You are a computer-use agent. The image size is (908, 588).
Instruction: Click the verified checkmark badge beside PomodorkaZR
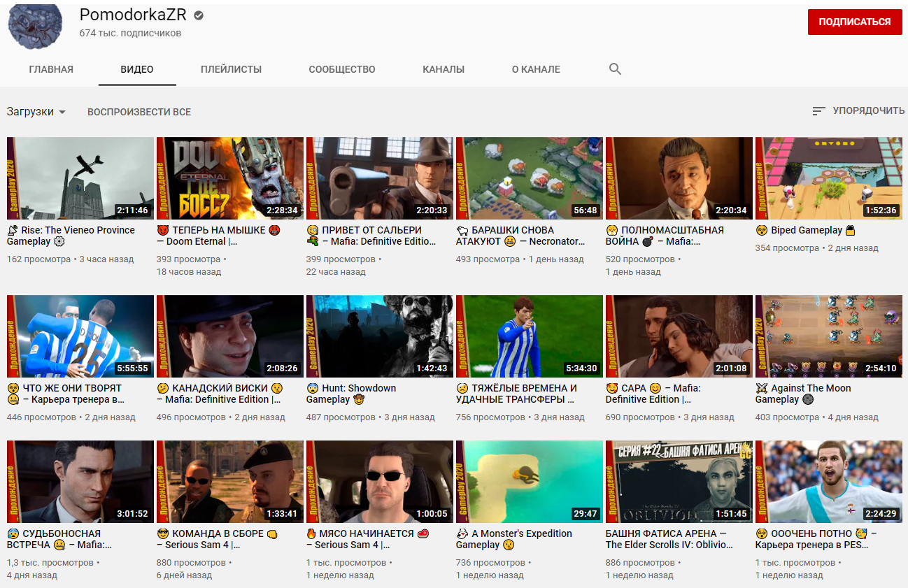[199, 15]
